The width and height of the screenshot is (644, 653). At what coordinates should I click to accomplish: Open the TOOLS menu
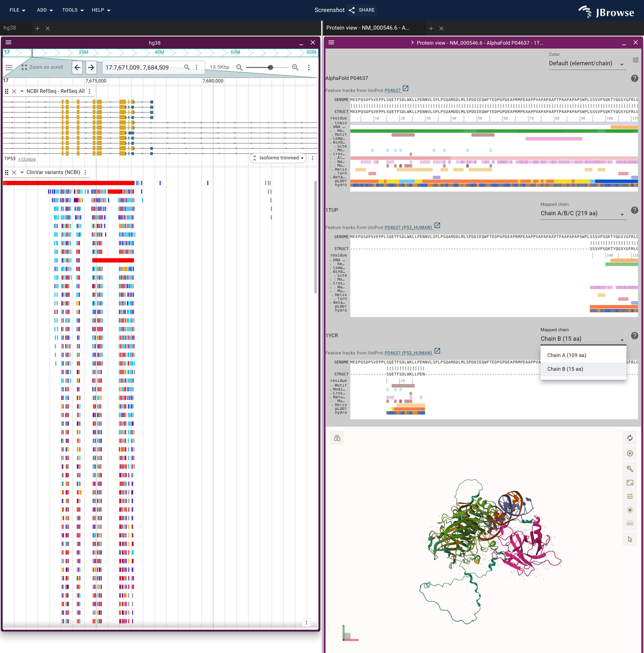pyautogui.click(x=73, y=10)
